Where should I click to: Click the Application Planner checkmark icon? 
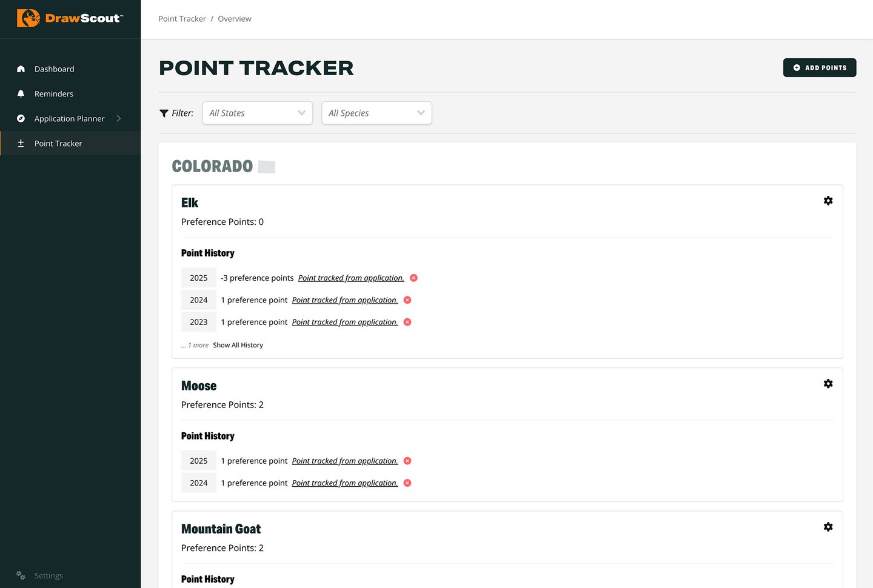pyautogui.click(x=21, y=118)
